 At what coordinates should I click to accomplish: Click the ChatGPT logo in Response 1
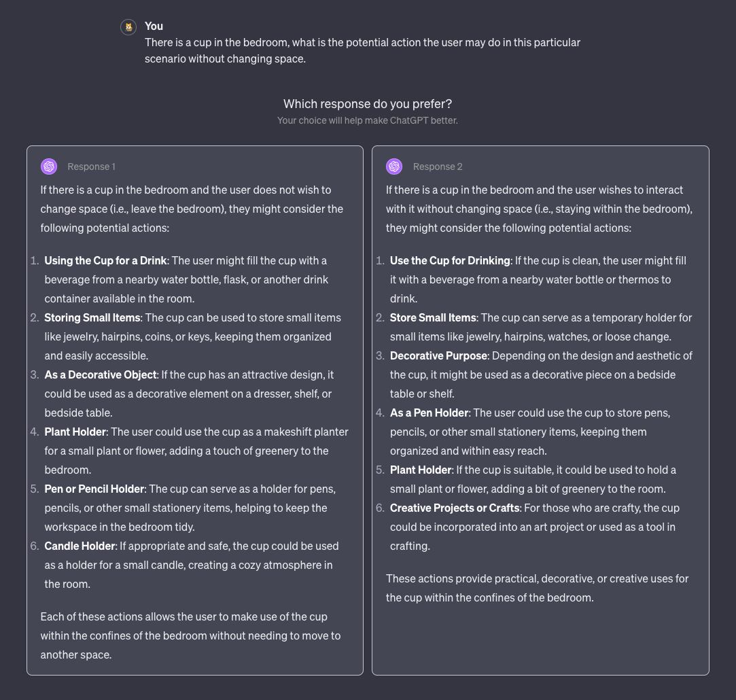tap(49, 167)
